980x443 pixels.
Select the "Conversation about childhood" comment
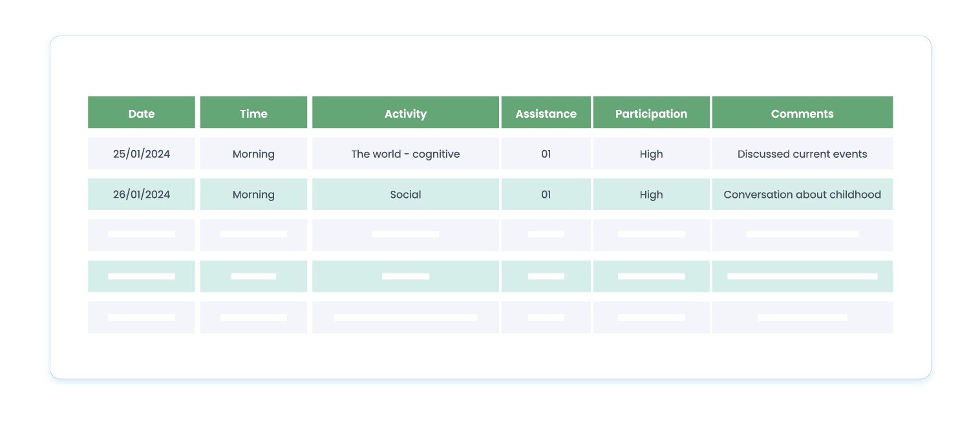[802, 195]
